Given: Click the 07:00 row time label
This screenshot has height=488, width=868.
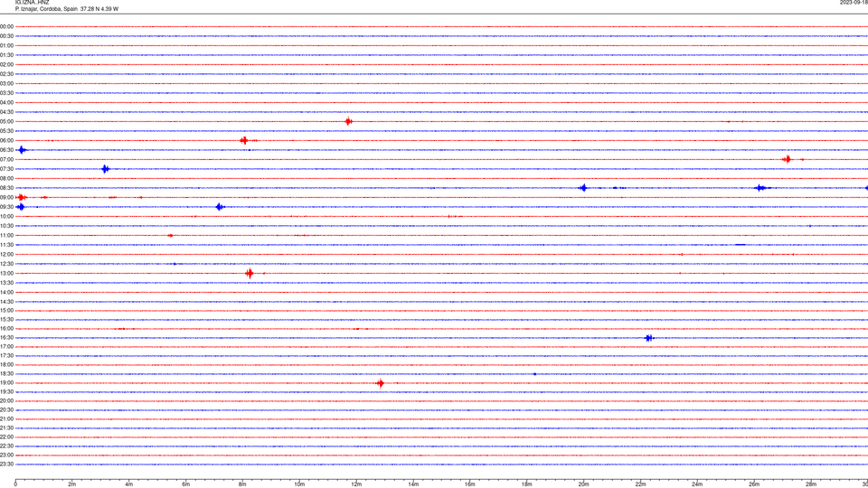Looking at the screenshot, I should coord(6,159).
